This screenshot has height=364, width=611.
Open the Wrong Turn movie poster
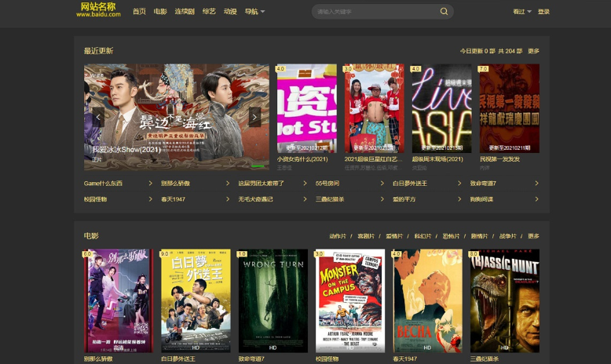tap(273, 301)
